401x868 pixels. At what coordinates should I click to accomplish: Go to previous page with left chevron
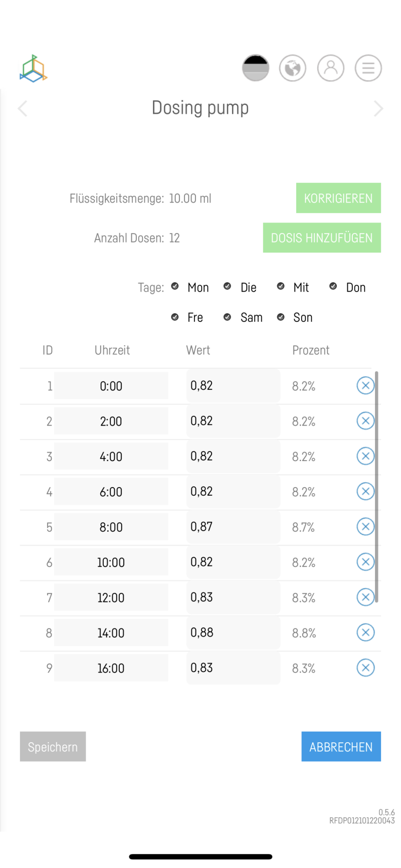click(23, 108)
